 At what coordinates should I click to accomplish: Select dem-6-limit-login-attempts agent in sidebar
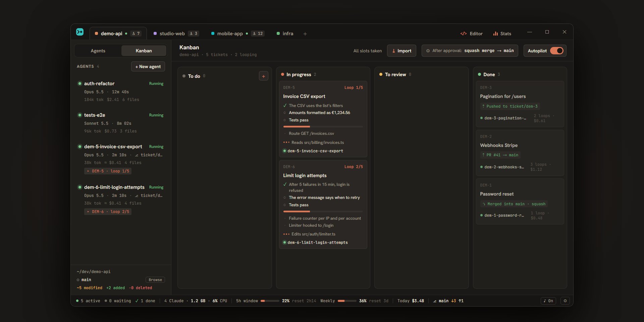coord(121,199)
